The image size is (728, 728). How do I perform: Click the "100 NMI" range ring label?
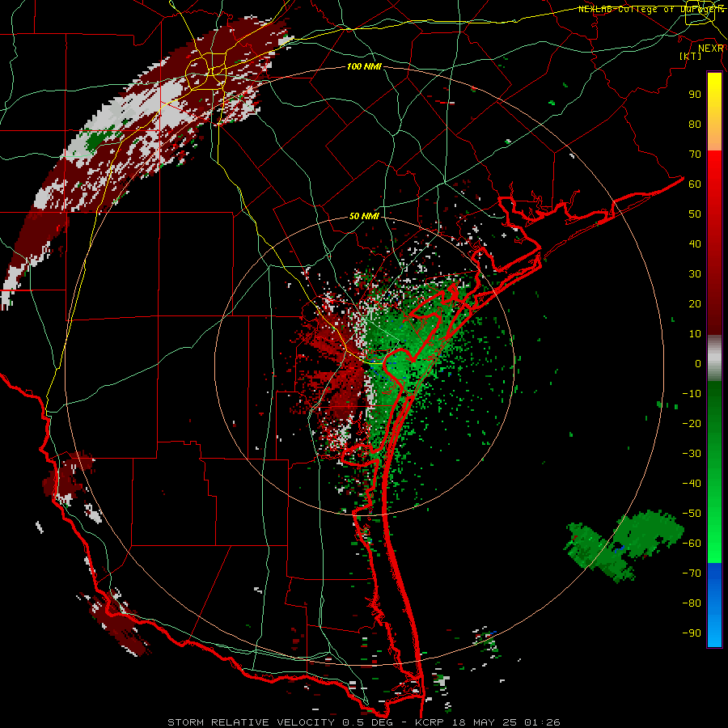[364, 67]
